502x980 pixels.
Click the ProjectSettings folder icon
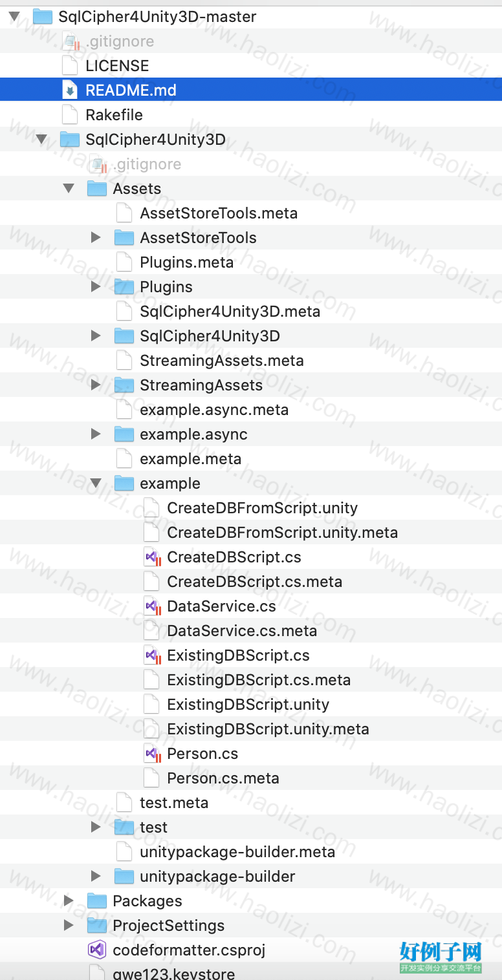click(x=97, y=926)
